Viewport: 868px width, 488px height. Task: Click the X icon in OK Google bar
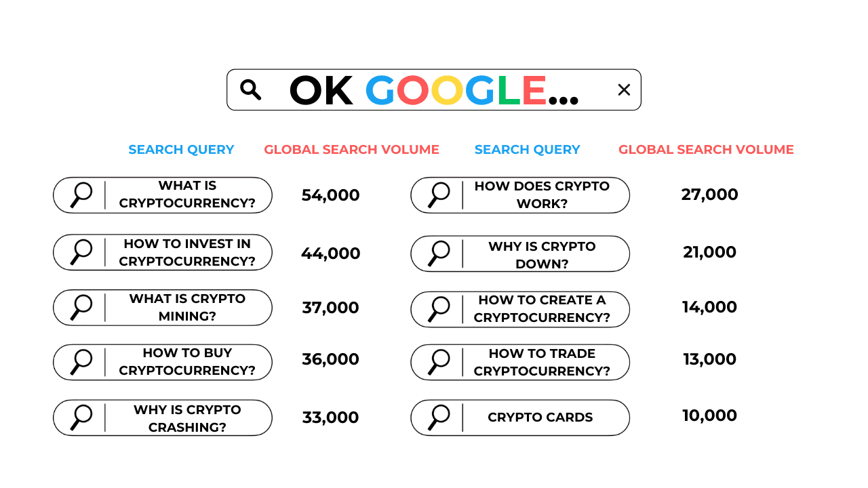point(624,89)
